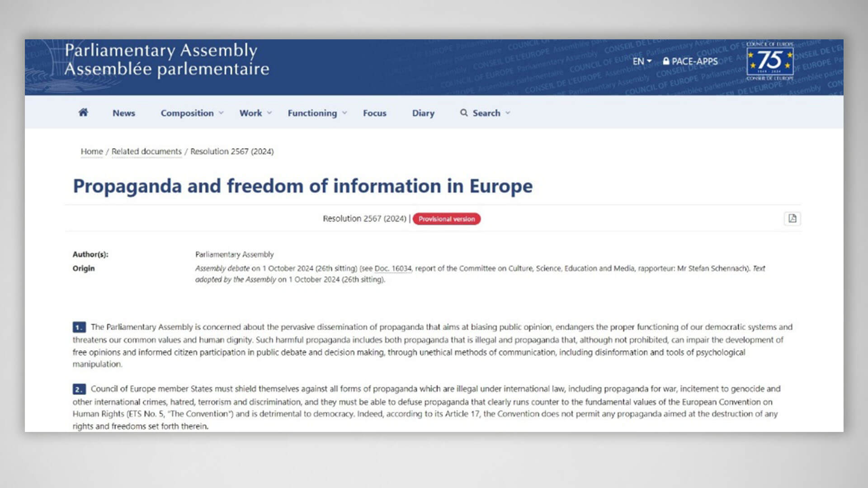Expand the Functioning dropdown menu

click(316, 113)
